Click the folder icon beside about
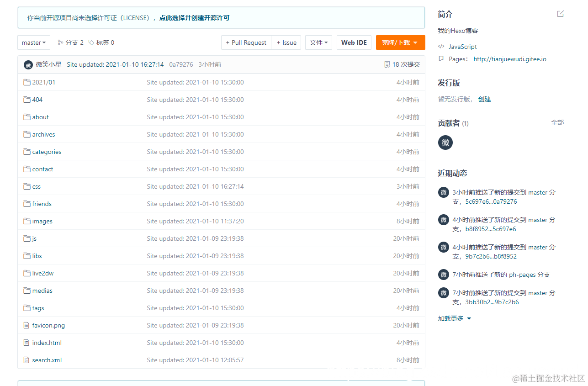 pyautogui.click(x=27, y=117)
